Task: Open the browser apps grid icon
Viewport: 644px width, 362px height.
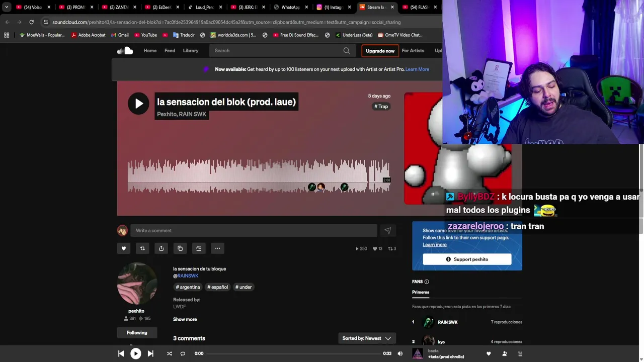Action: tap(7, 35)
